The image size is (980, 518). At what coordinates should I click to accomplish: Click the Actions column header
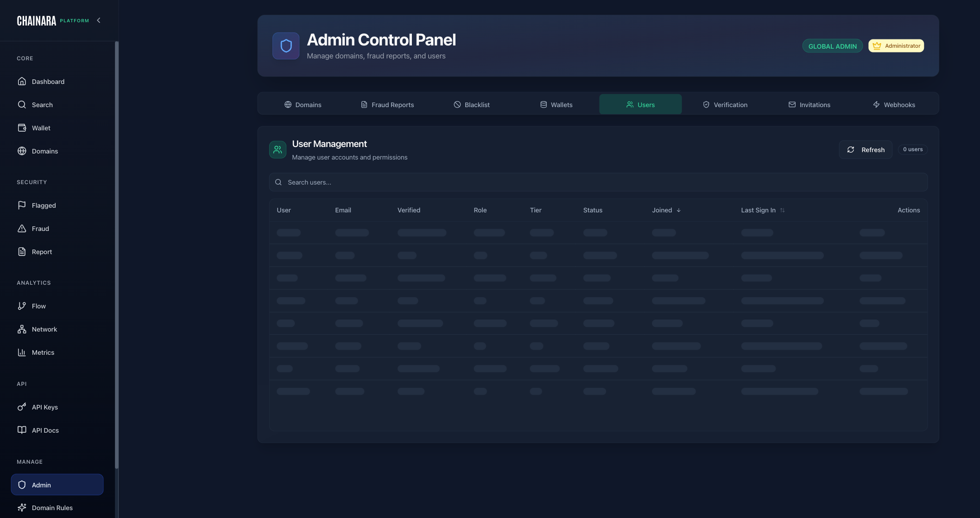909,210
